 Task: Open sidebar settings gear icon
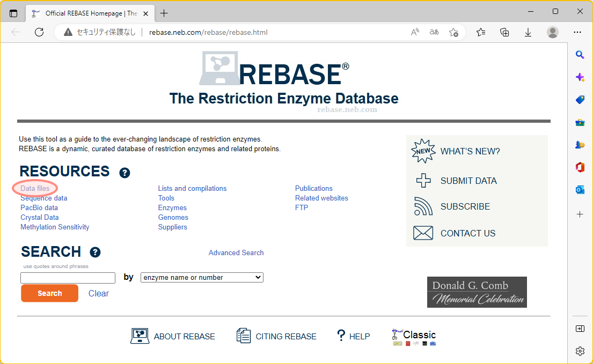pyautogui.click(x=580, y=351)
